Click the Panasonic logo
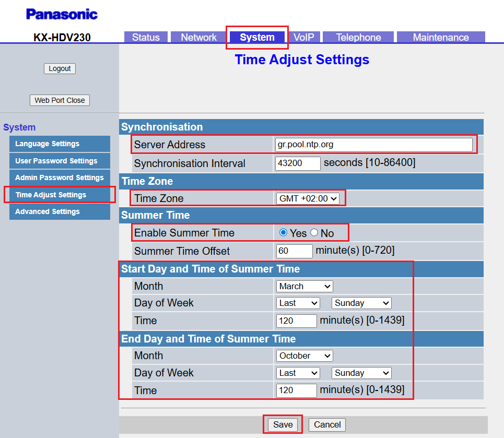Image resolution: width=504 pixels, height=438 pixels. (62, 14)
